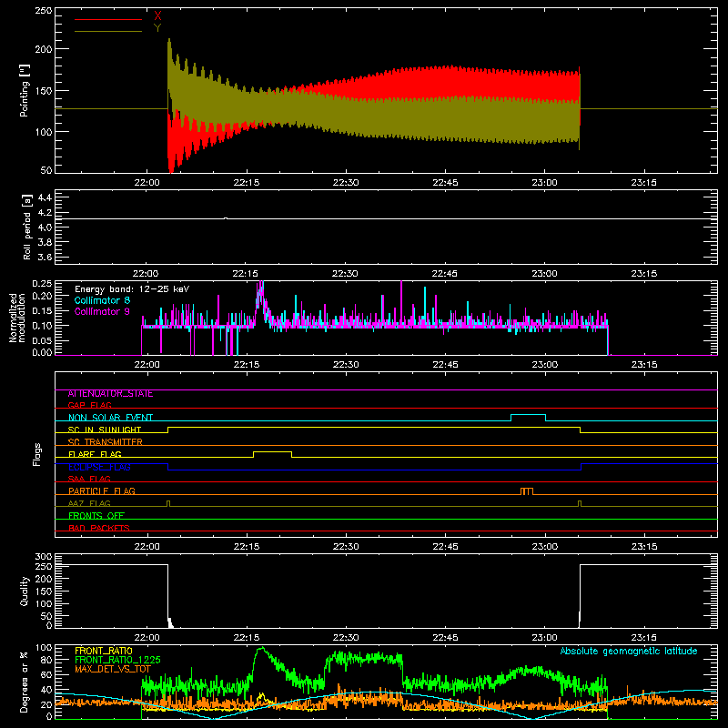This screenshot has height=728, width=728.
Task: Select the SAA_FLAG label
Action: click(x=89, y=480)
